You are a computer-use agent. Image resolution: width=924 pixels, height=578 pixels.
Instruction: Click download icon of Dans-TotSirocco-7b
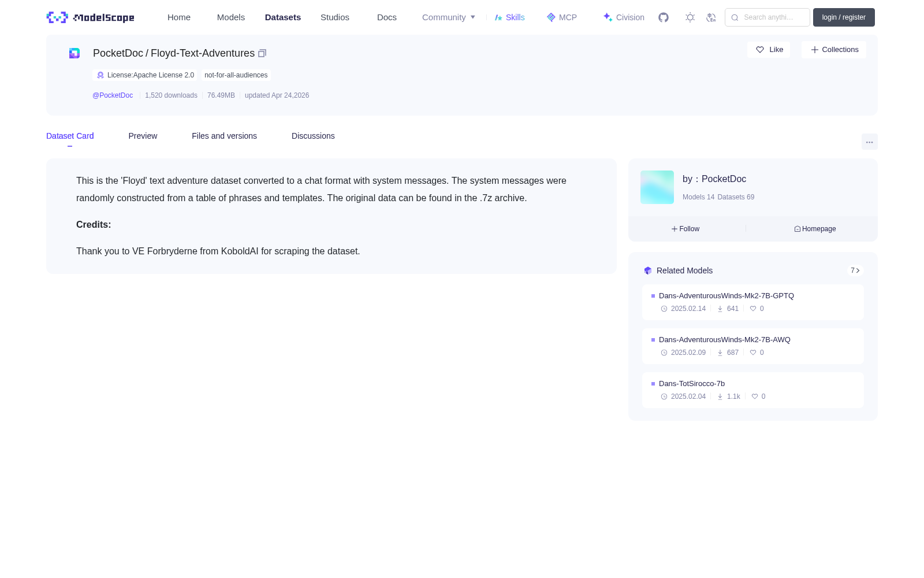click(720, 397)
